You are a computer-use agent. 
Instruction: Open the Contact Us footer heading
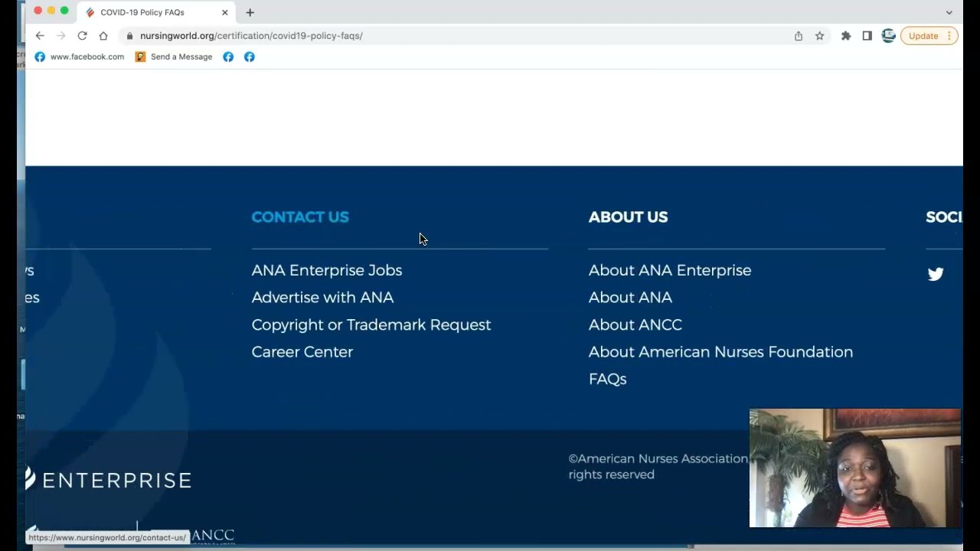300,217
